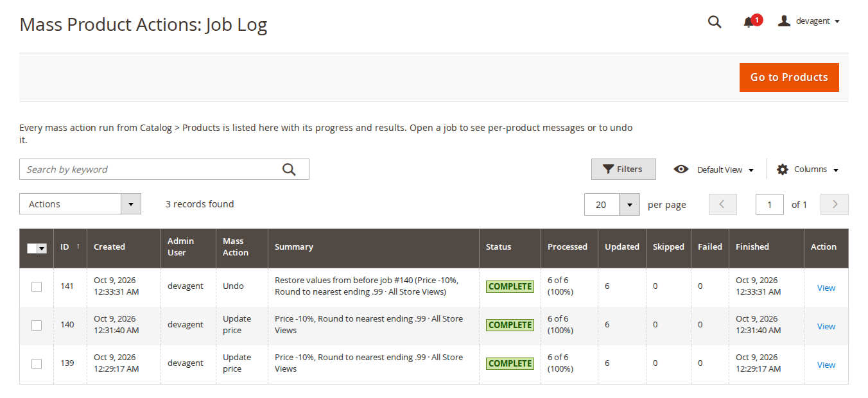Select the checkbox for job 139

37,364
